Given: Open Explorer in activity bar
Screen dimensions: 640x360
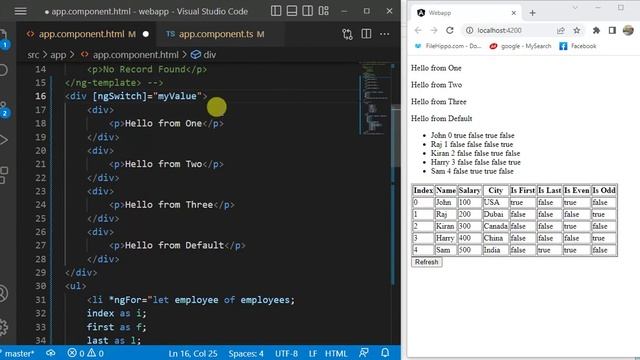Looking at the screenshot, I should (4, 39).
